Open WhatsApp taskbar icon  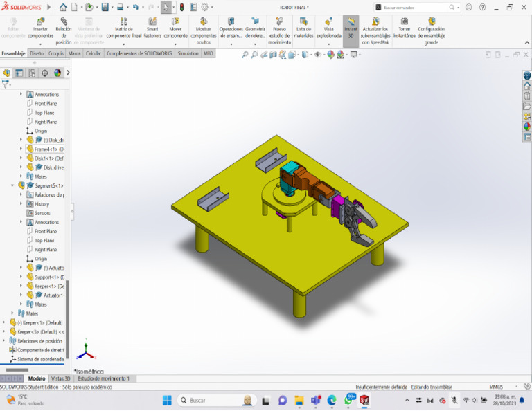click(x=348, y=400)
